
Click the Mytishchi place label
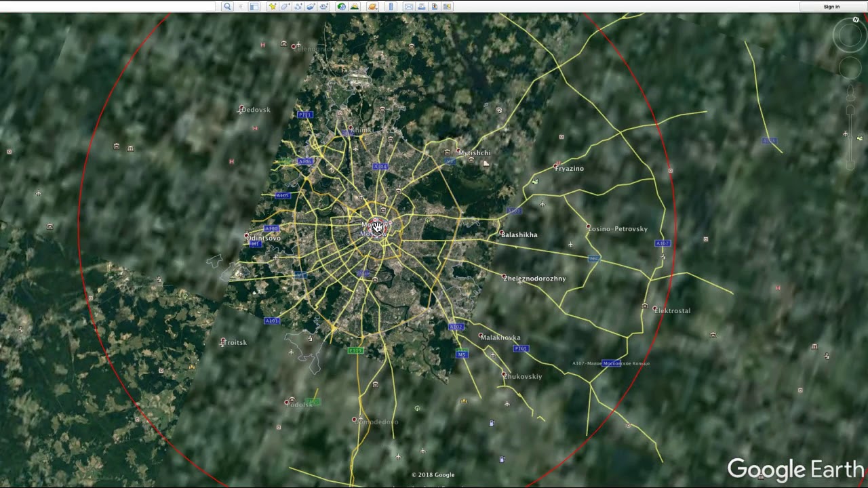tap(474, 153)
